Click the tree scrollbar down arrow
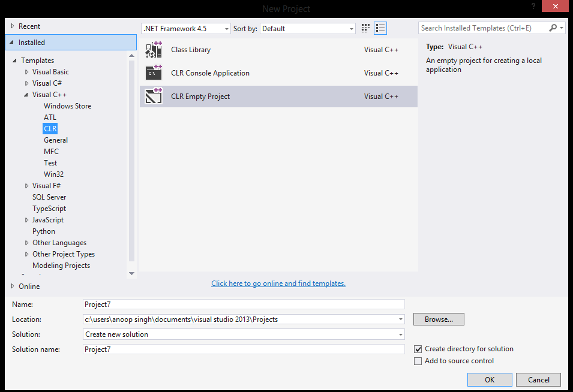 coord(131,273)
